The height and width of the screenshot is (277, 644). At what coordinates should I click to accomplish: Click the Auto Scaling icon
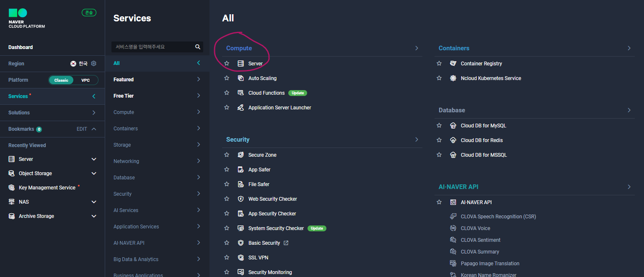tap(241, 78)
